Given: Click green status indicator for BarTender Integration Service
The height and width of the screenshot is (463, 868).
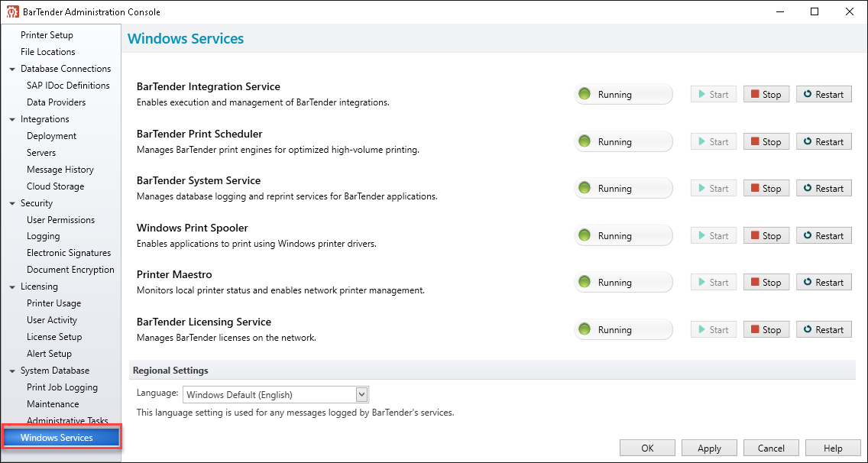Looking at the screenshot, I should [x=585, y=94].
